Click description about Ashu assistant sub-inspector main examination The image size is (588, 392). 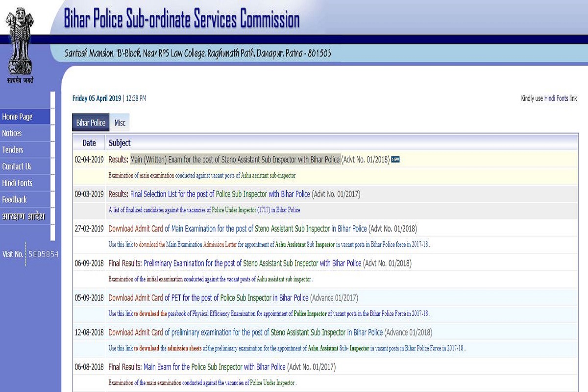(202, 175)
